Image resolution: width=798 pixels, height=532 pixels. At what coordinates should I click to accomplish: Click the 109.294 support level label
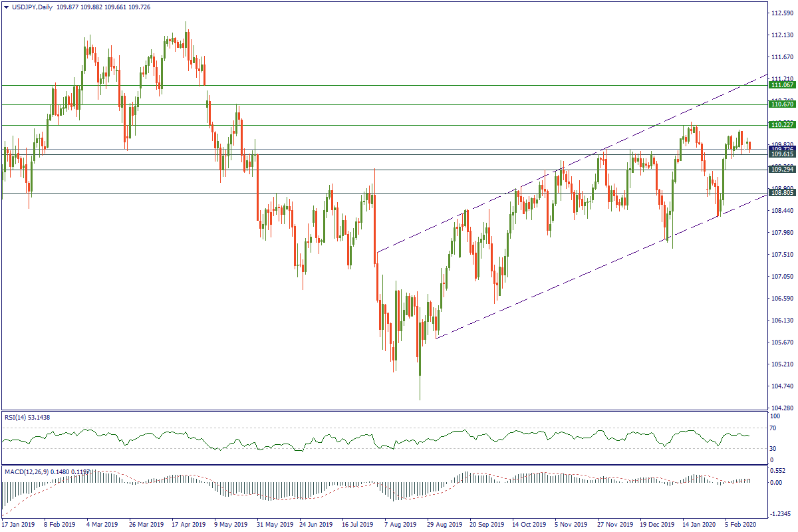(781, 170)
